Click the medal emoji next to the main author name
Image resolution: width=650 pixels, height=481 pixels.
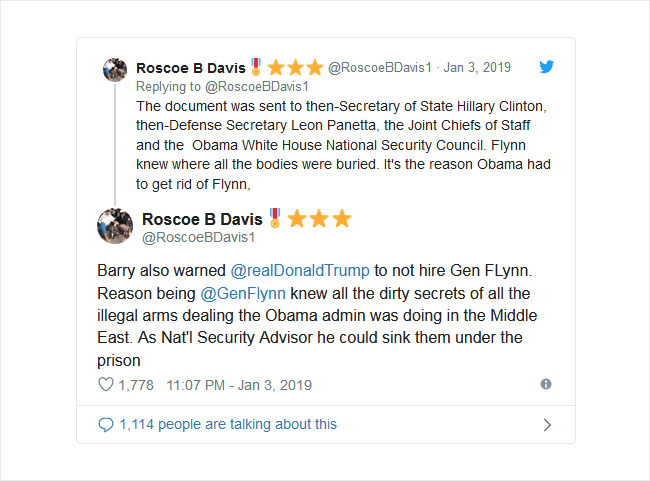pos(274,218)
